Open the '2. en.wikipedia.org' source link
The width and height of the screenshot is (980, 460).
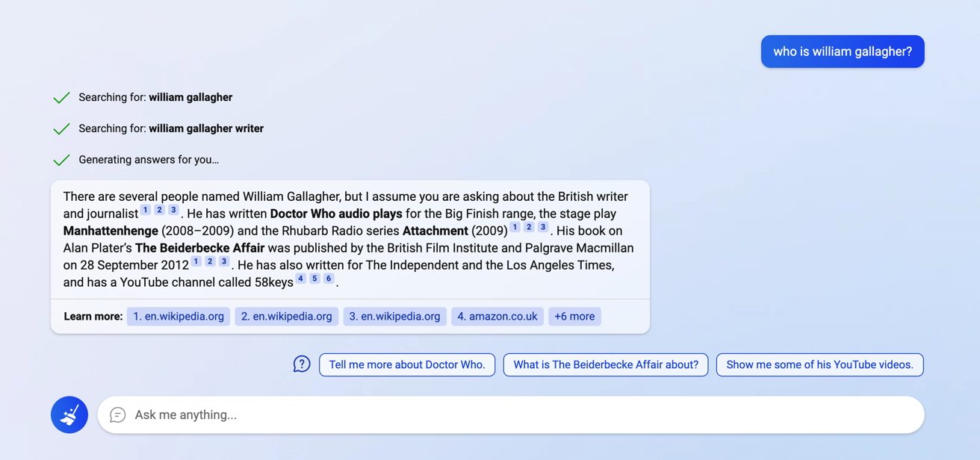click(287, 317)
